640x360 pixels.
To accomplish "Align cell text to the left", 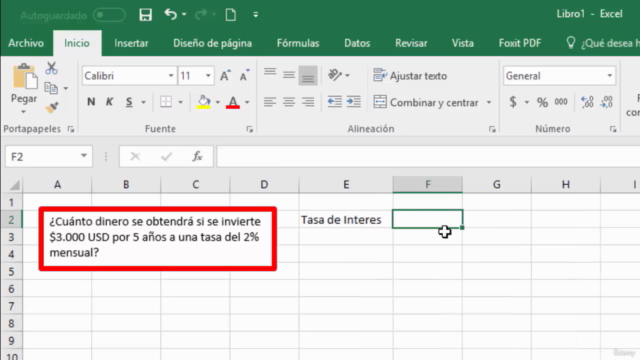I will (x=270, y=102).
